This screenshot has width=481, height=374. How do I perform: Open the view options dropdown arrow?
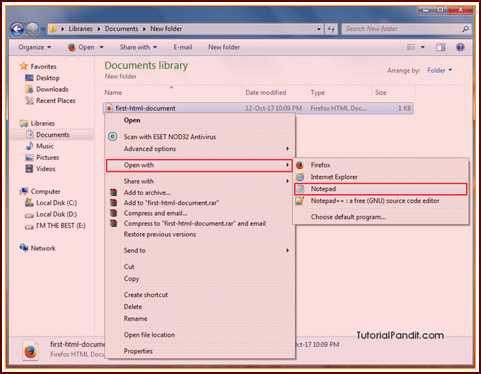[422, 47]
